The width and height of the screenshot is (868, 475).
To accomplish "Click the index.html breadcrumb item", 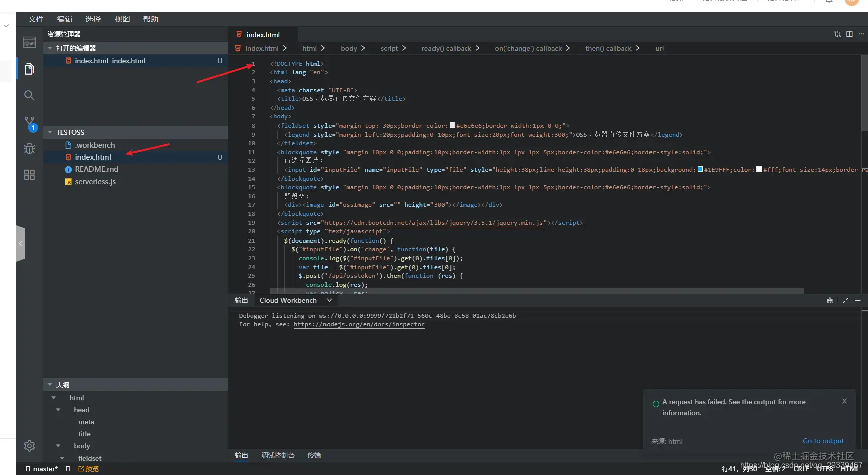I will tap(262, 48).
